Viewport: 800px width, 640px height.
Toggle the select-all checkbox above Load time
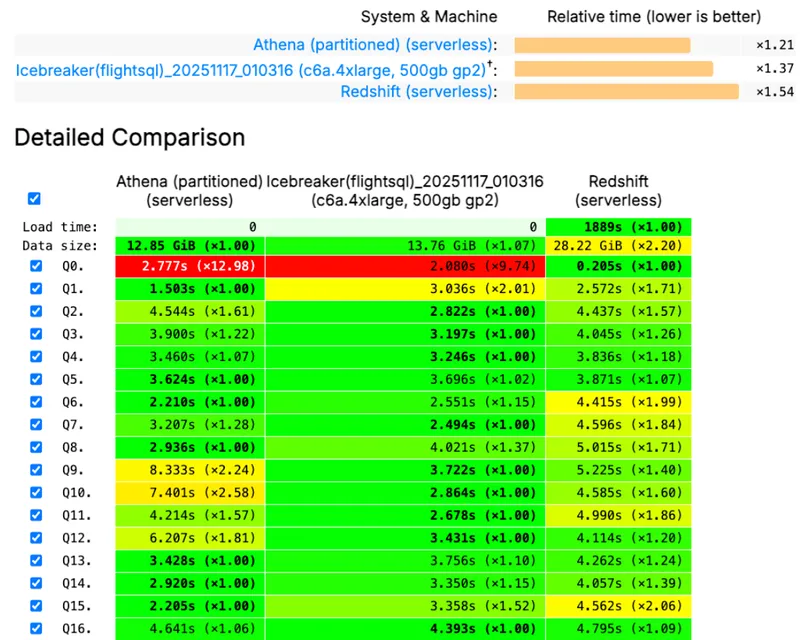[36, 199]
